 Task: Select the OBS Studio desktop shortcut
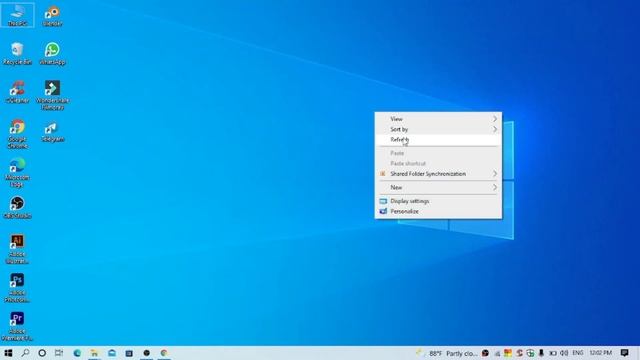coord(17,207)
